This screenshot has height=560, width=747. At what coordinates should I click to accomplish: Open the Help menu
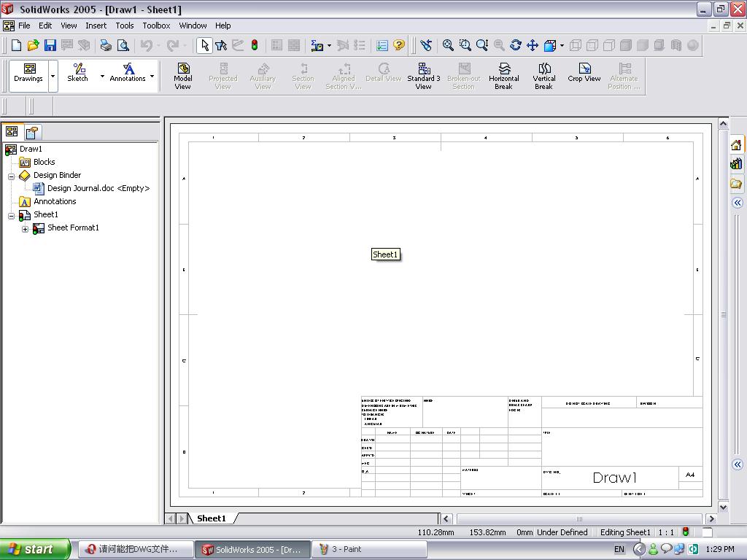coord(222,26)
